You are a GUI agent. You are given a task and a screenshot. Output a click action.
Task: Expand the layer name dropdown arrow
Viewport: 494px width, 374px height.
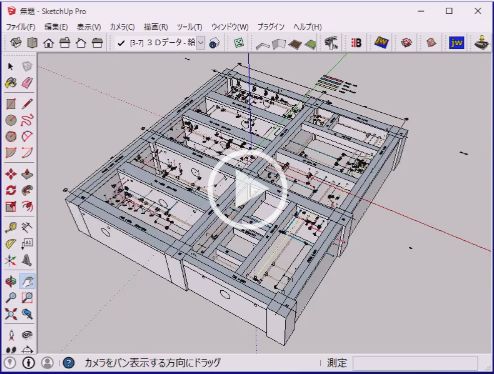201,43
